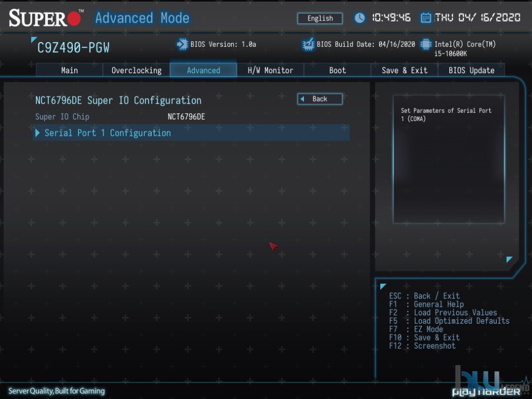Expand Serial Port 1 Configuration
The image size is (532, 399).
pyautogui.click(x=191, y=133)
